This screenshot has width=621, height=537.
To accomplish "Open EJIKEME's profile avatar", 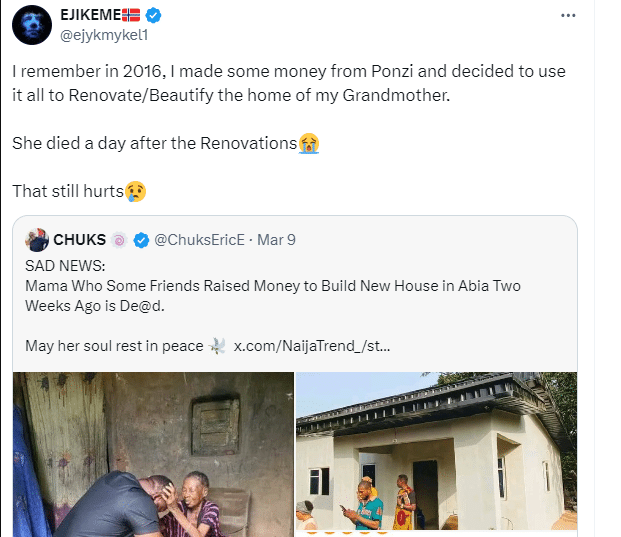I will click(x=31, y=23).
